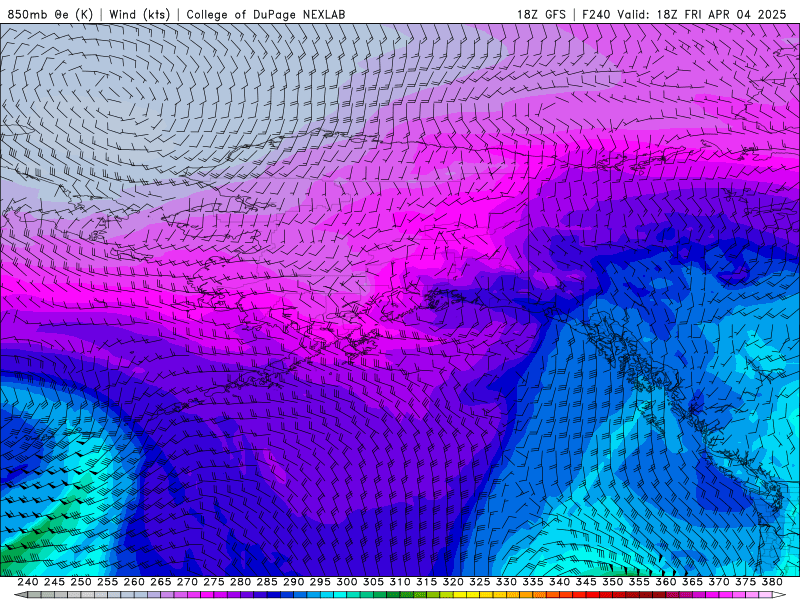
Task: Click the 335 value on the color scale
Action: coord(533,582)
